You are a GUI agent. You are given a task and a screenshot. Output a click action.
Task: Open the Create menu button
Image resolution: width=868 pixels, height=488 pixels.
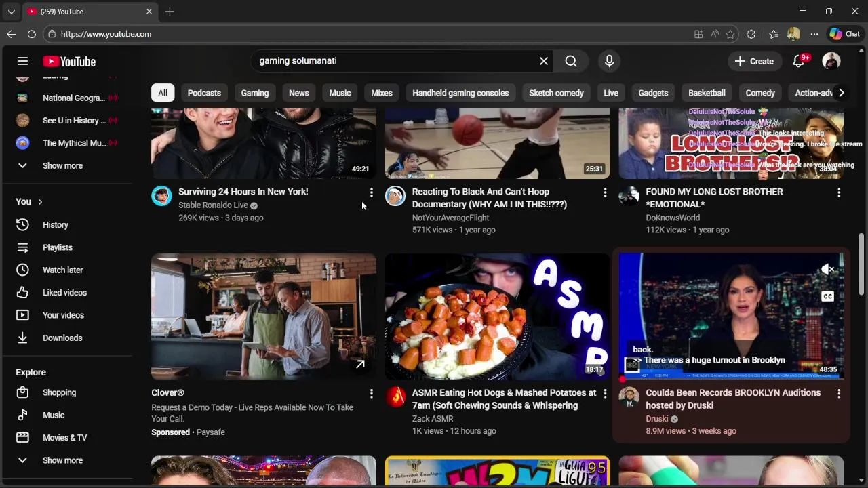pos(753,61)
